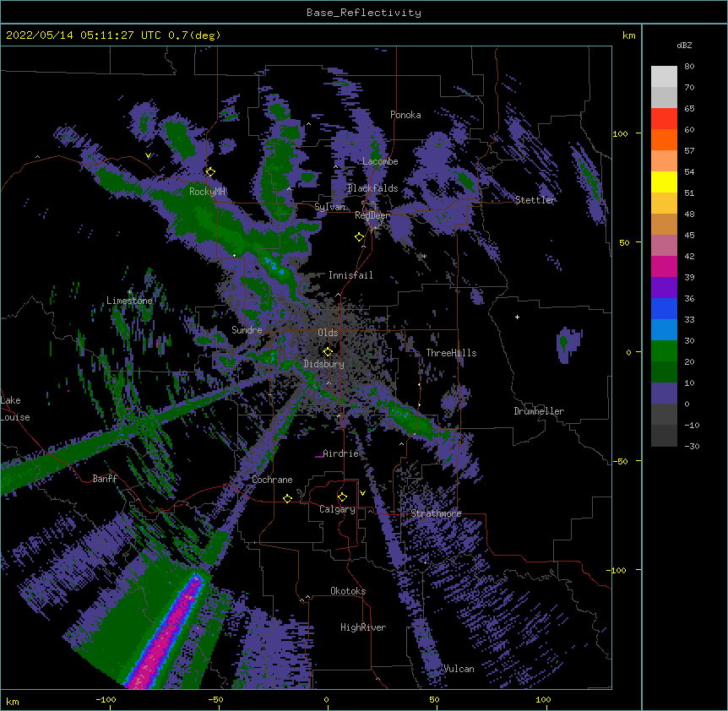Screen dimensions: 728x711
Task: Click the Banff label
Action: pos(105,479)
